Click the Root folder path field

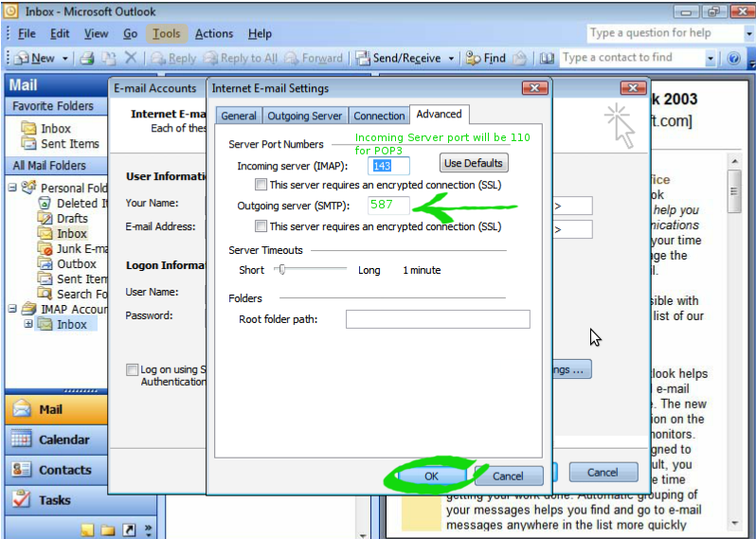coord(438,319)
